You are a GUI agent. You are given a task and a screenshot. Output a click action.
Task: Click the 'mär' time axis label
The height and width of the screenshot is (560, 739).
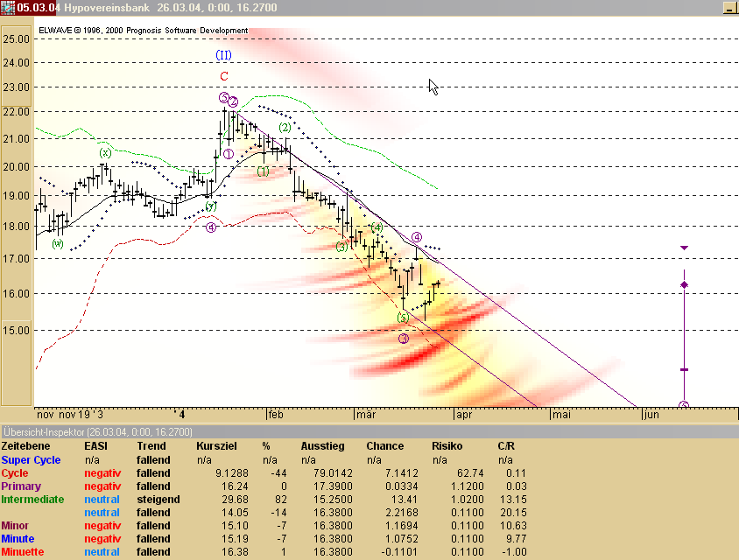(366, 415)
